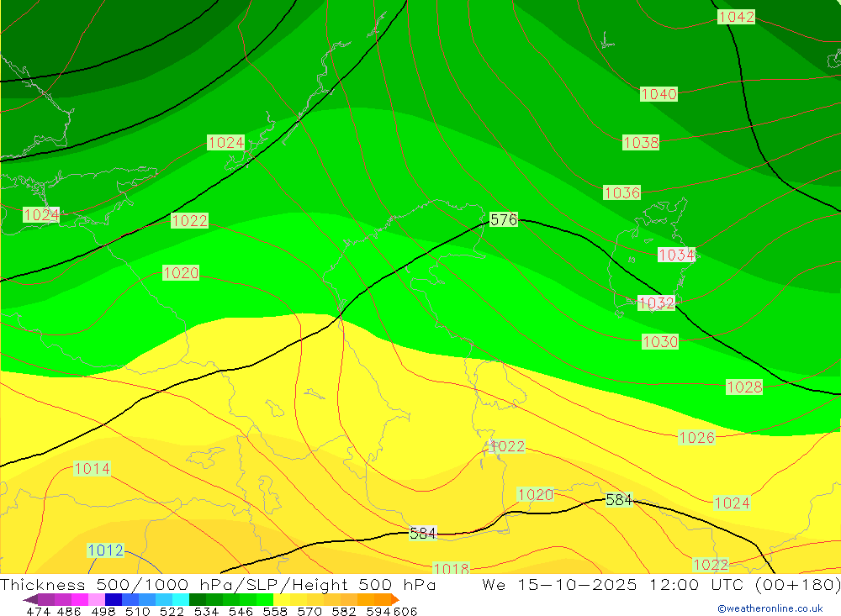Click the purple left arrow of legend

(x=30, y=600)
